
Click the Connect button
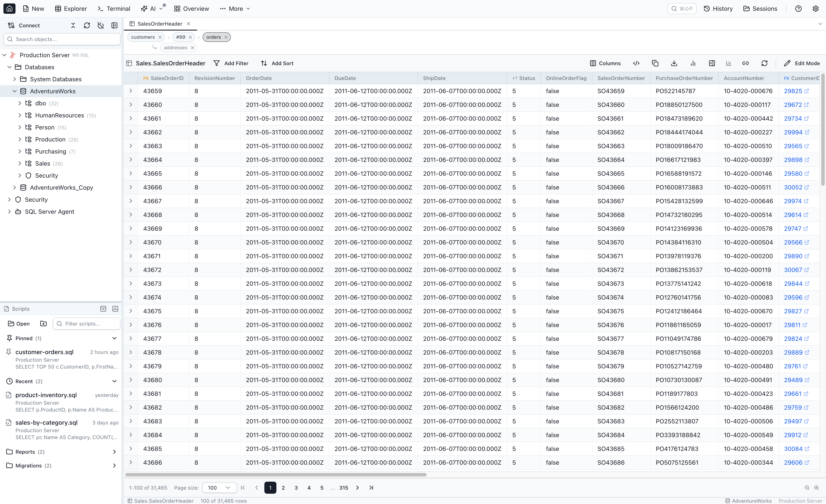[x=24, y=25]
